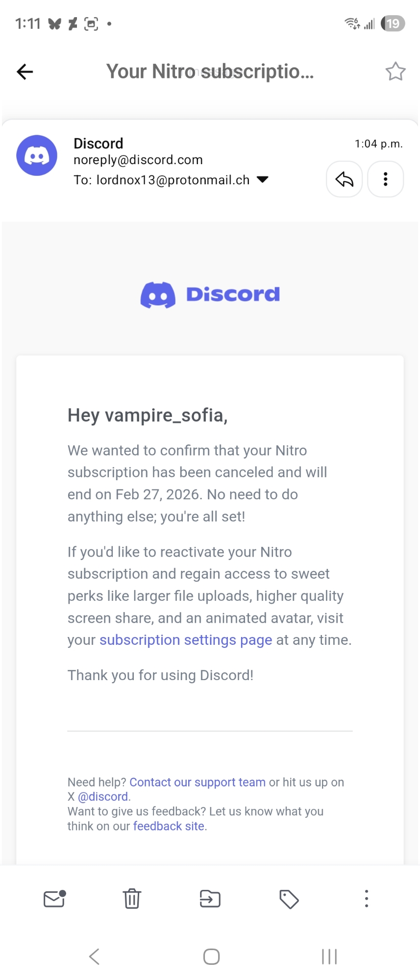Open the @discord X profile link
The image size is (420, 980).
tap(103, 797)
